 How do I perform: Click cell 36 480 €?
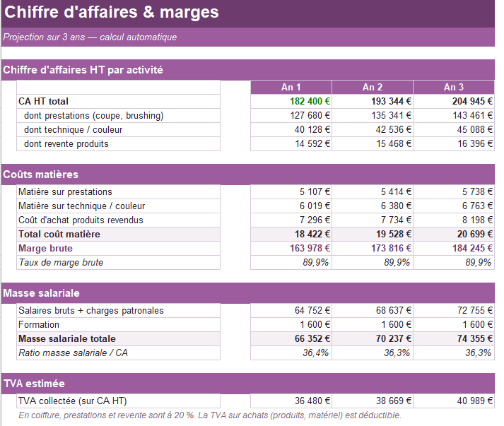click(291, 401)
